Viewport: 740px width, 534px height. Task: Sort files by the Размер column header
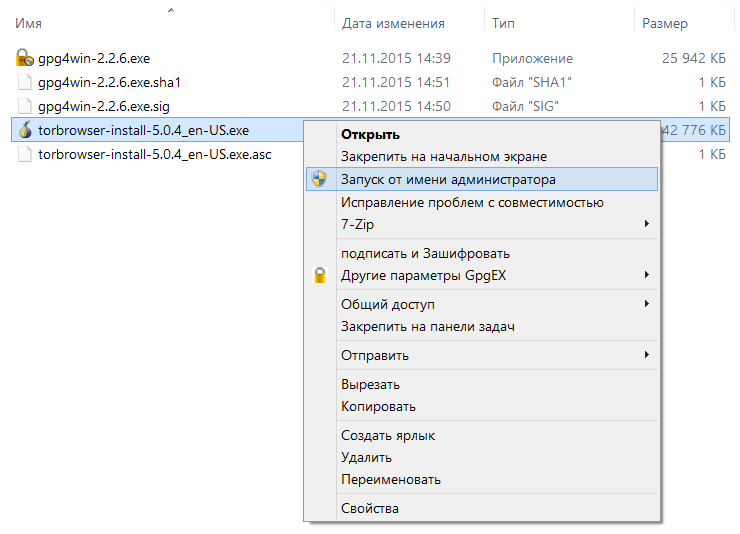click(665, 21)
